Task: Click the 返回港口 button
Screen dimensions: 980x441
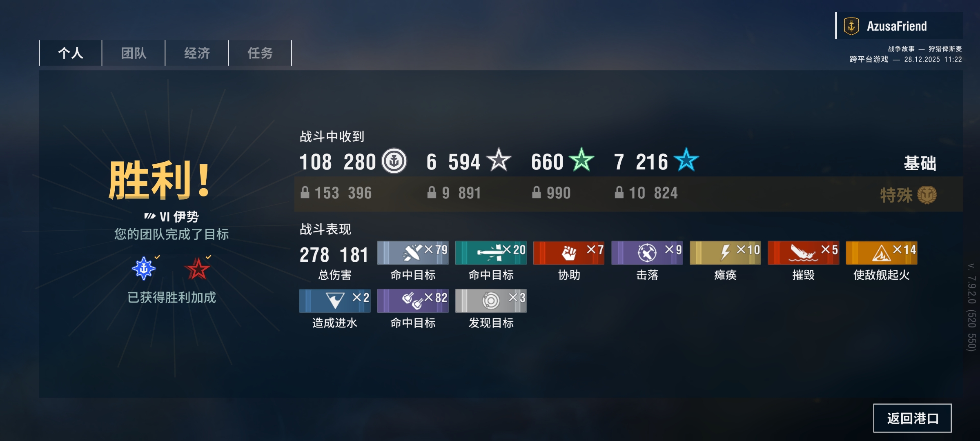Action: 912,418
